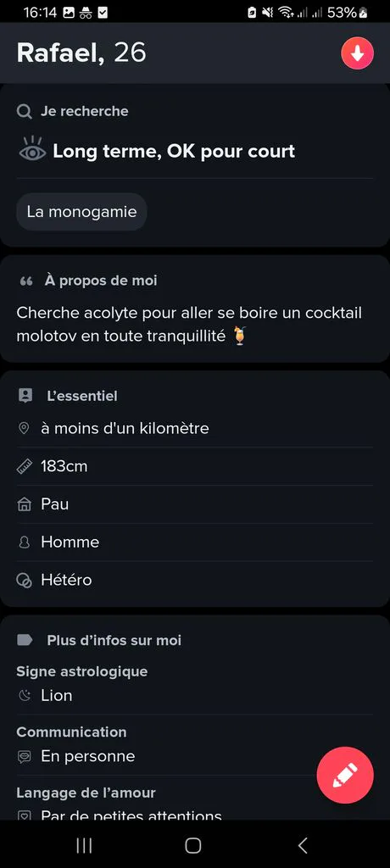Screen dimensions: 390x868
Task: Tap the Android back chevron
Action: pyautogui.click(x=303, y=845)
